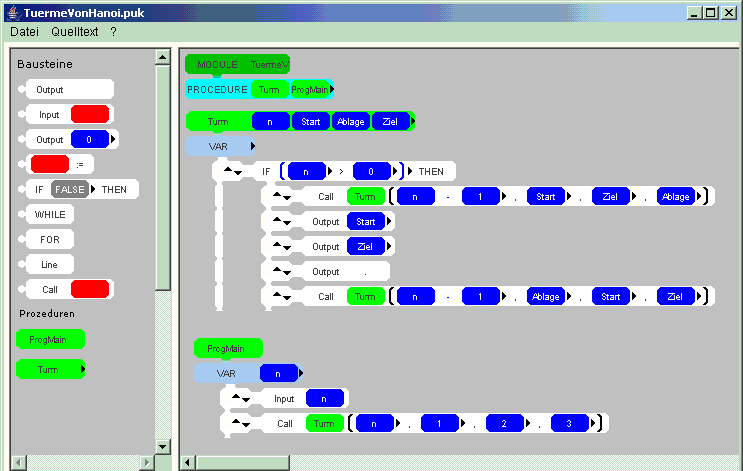This screenshot has height=471, width=743.
Task: Pick the FOR loop block from palette
Action: point(49,240)
